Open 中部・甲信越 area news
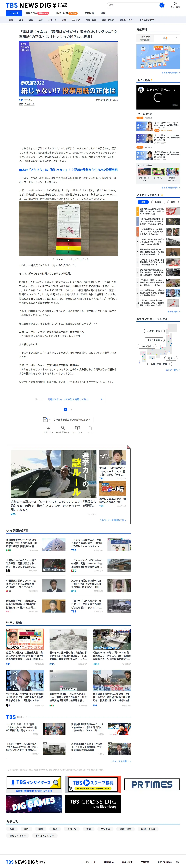The height and width of the screenshot is (868, 186). pyautogui.click(x=154, y=340)
